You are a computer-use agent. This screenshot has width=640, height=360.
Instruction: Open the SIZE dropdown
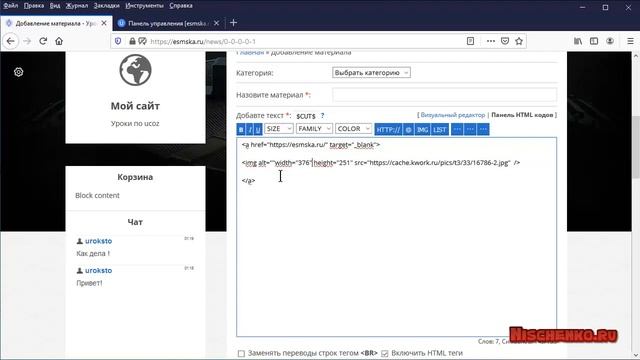point(279,129)
